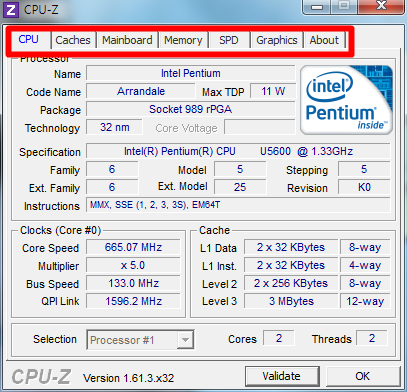Click the Instructions field listing MMX, SSE

click(238, 205)
